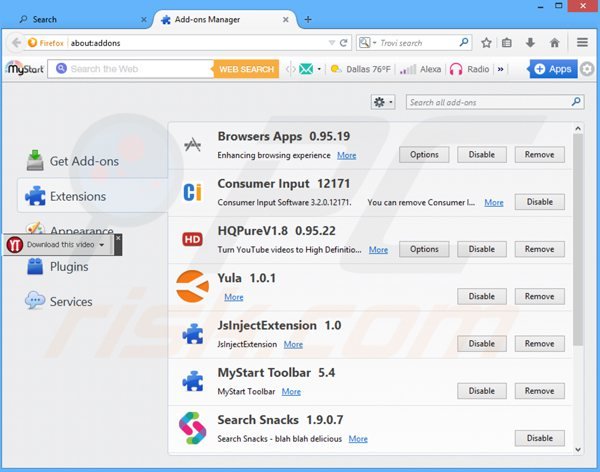Click the Apps plus button

[553, 69]
